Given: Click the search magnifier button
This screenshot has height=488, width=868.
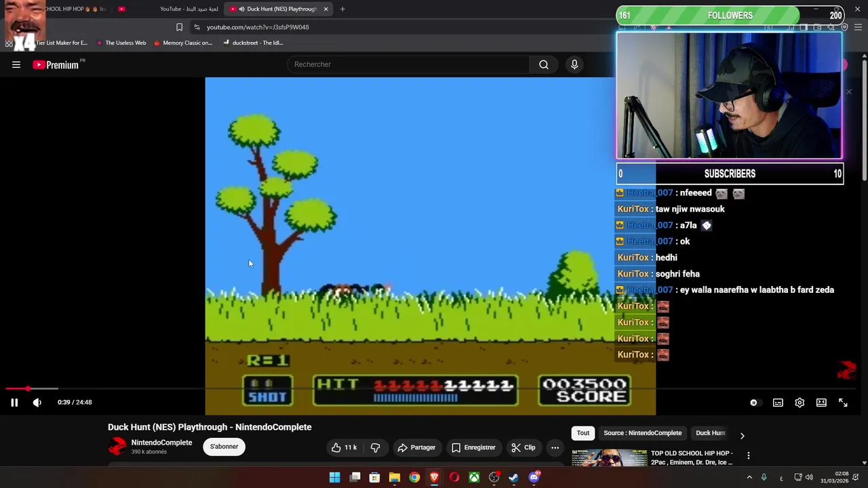Looking at the screenshot, I should pyautogui.click(x=544, y=64).
